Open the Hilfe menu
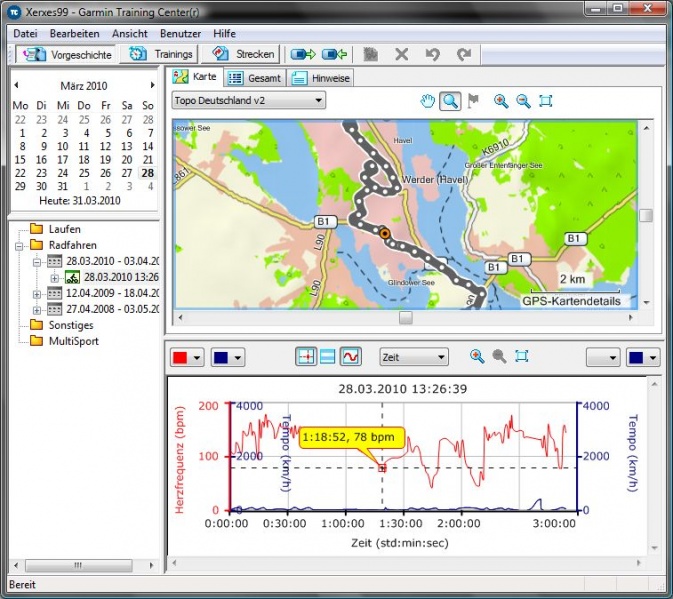 [x=224, y=33]
